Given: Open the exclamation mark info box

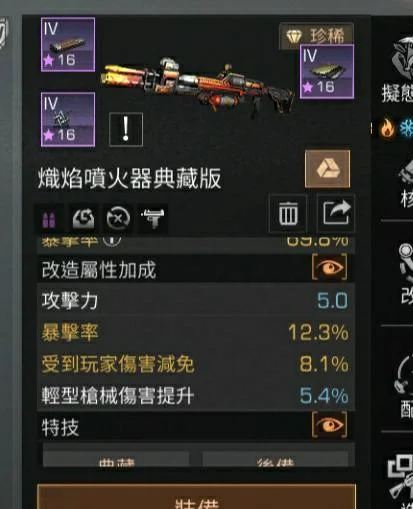Looking at the screenshot, I should click(126, 129).
